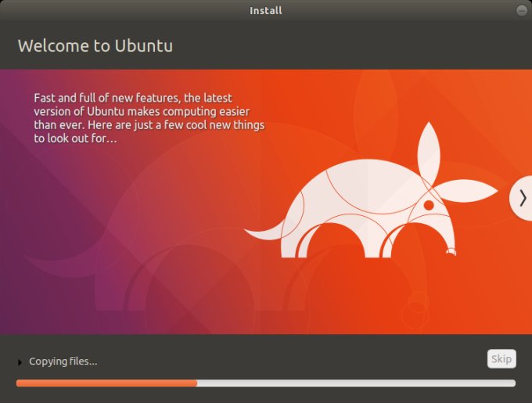Image resolution: width=532 pixels, height=403 pixels.
Task: Minimize the Install window
Action: [x=522, y=11]
